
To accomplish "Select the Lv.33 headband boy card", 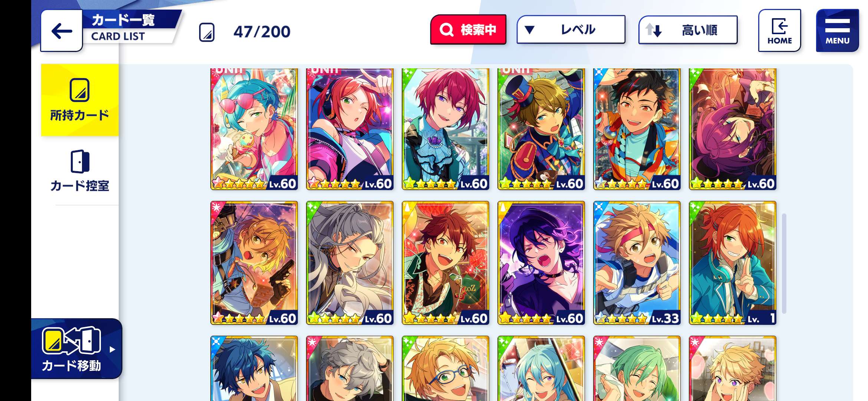I will (x=637, y=263).
